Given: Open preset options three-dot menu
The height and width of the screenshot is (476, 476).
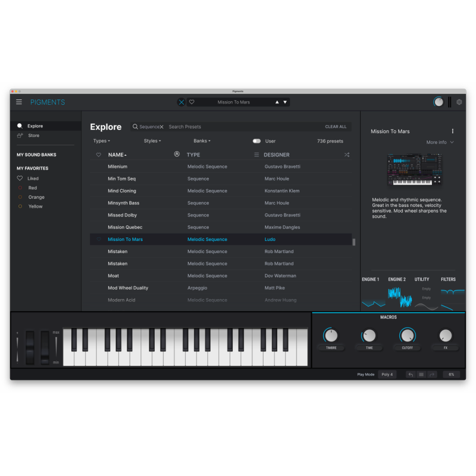Looking at the screenshot, I should 452,131.
